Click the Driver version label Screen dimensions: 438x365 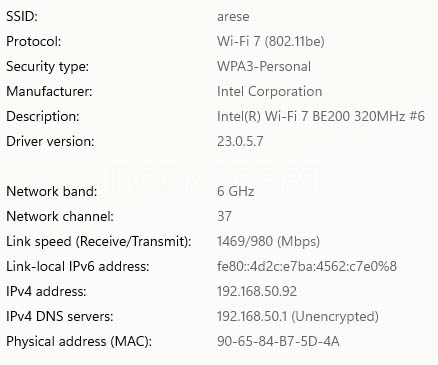[x=50, y=141]
